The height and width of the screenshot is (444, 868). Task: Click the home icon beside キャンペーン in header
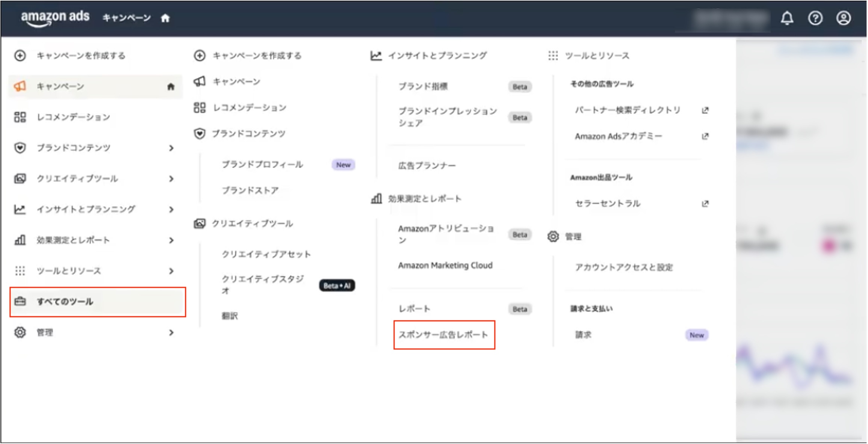click(165, 18)
